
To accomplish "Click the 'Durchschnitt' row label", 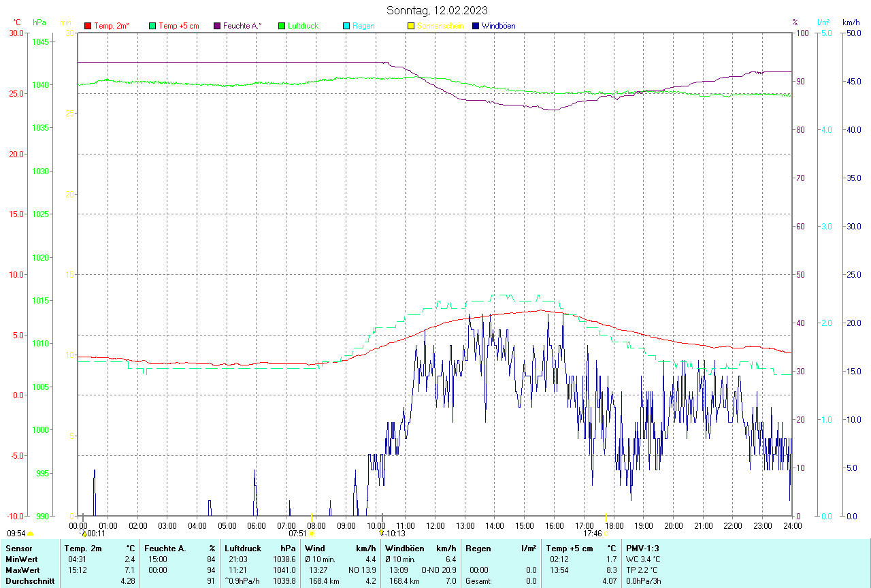I will 29,581.
